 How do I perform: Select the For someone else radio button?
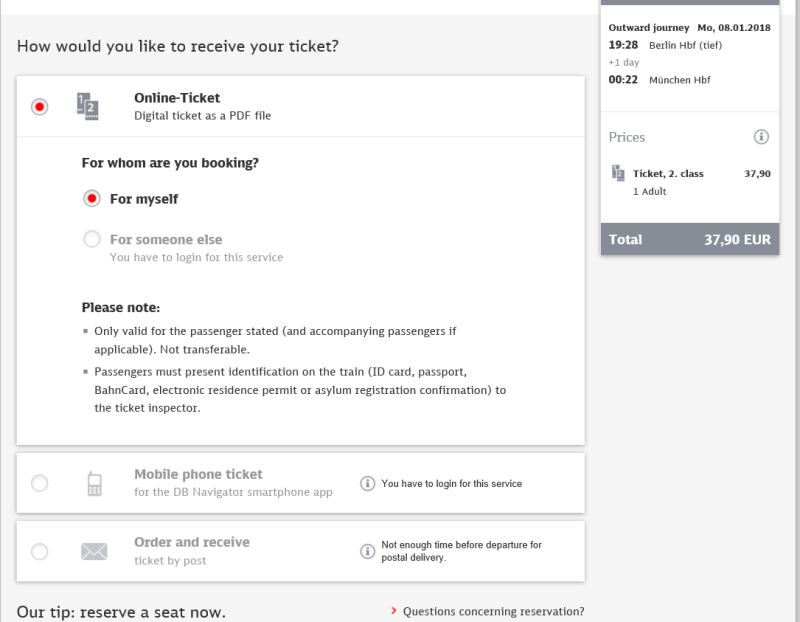[x=92, y=239]
